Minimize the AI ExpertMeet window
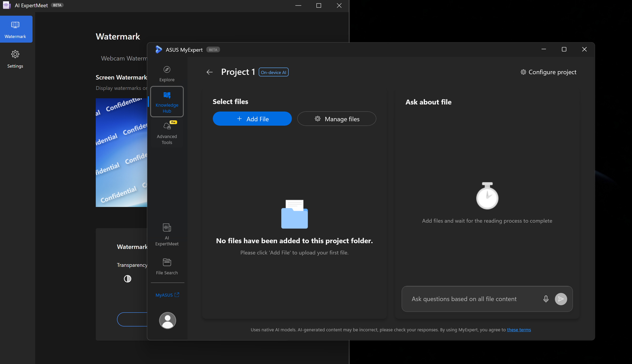This screenshot has height=364, width=632. click(298, 5)
